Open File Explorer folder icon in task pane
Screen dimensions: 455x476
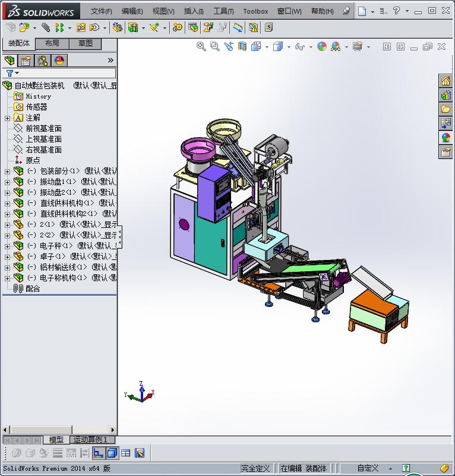(445, 109)
